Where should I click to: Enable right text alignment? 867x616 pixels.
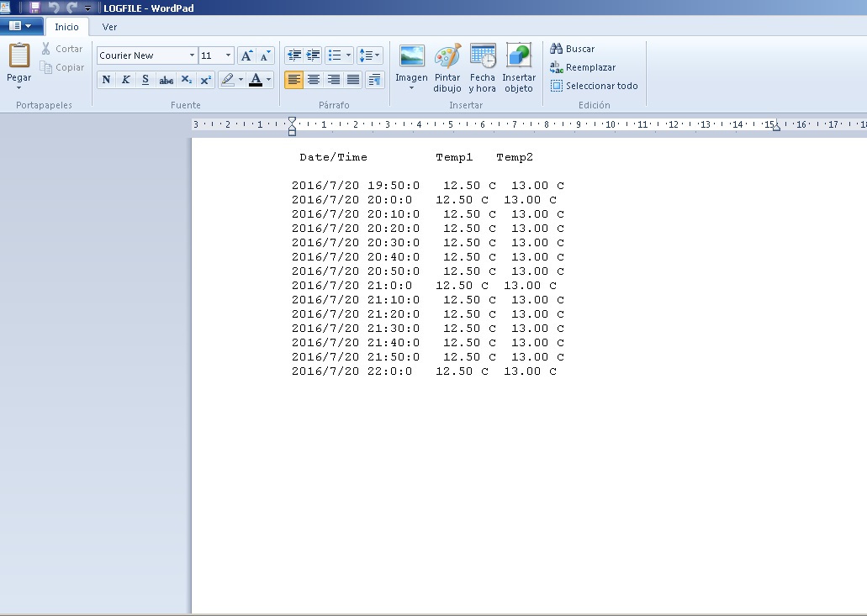click(333, 80)
